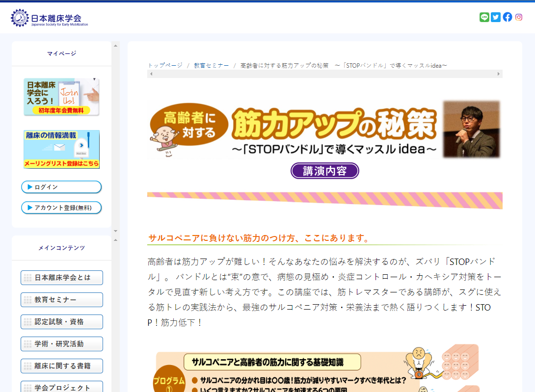Open 認定試験・資格 menu item
This screenshot has width=535, height=392.
pyautogui.click(x=62, y=322)
